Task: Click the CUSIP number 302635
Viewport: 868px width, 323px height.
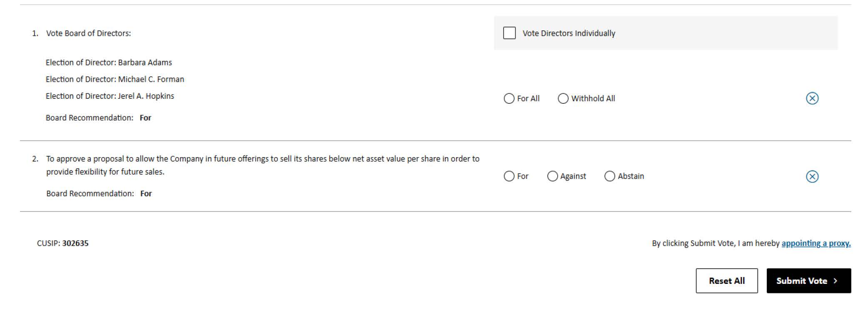Action: [75, 243]
